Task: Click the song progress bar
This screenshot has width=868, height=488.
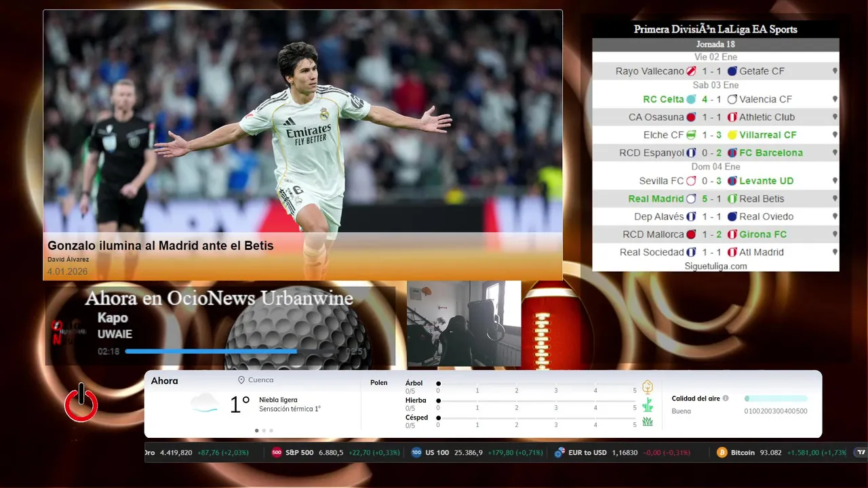Action: pyautogui.click(x=234, y=351)
